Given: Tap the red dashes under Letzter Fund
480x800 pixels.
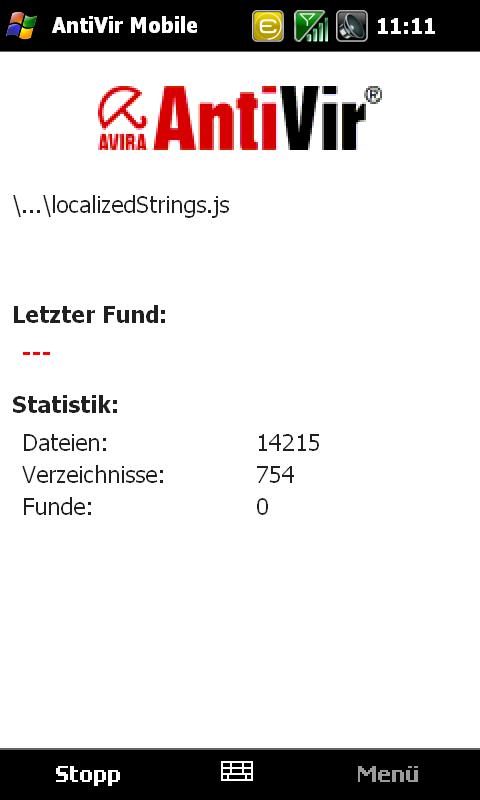Looking at the screenshot, I should tap(36, 353).
